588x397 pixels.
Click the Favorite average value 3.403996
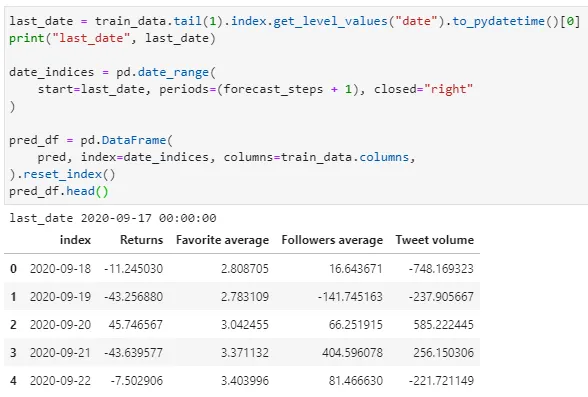[x=245, y=381]
